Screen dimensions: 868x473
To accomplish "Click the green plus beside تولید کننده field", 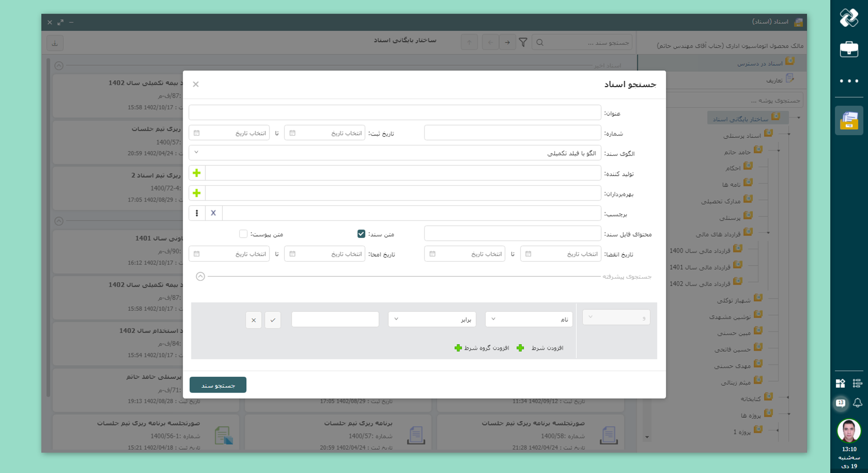I will [197, 173].
